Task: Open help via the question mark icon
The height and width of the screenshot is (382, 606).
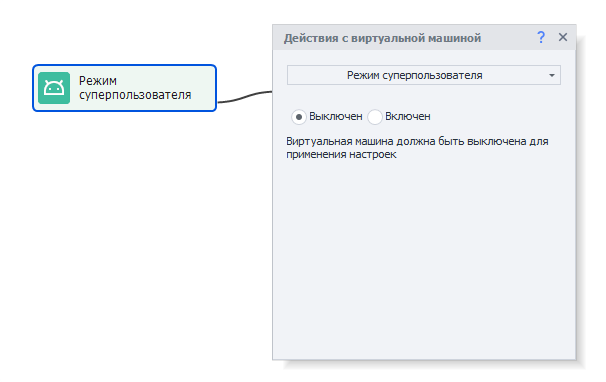Action: (541, 38)
